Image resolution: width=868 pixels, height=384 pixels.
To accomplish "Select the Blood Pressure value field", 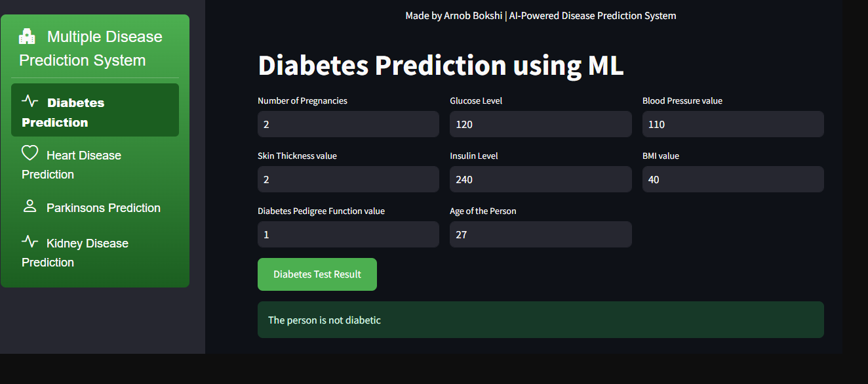I will pos(733,124).
